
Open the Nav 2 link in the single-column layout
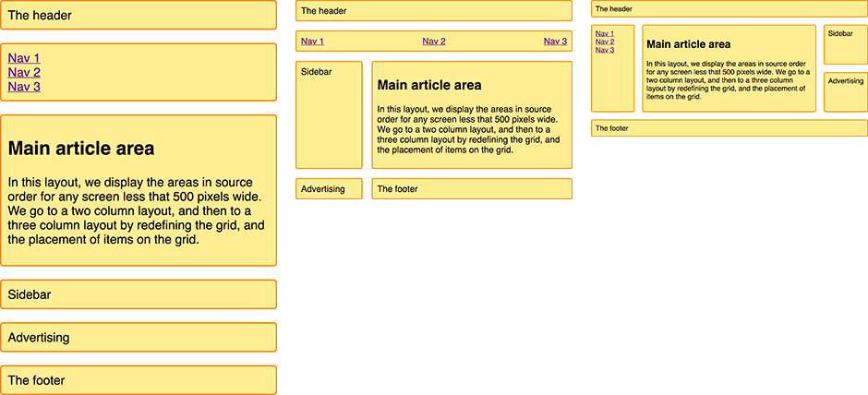tap(24, 73)
